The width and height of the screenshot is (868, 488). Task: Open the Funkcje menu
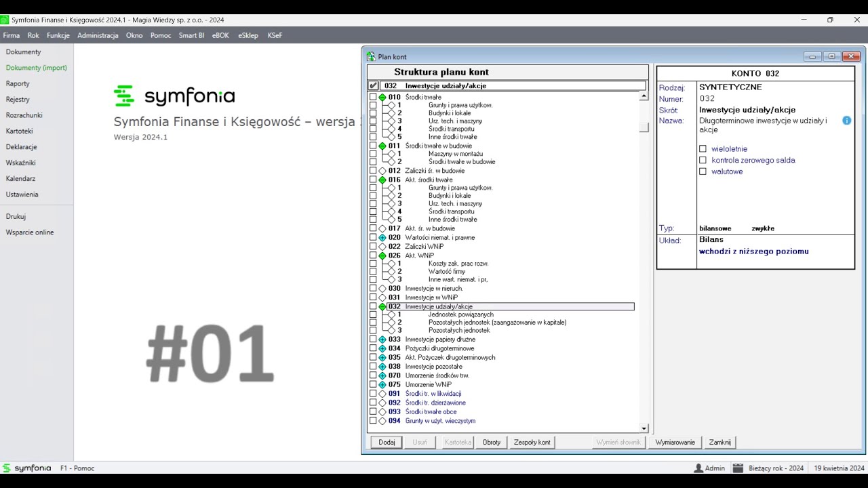coord(58,35)
